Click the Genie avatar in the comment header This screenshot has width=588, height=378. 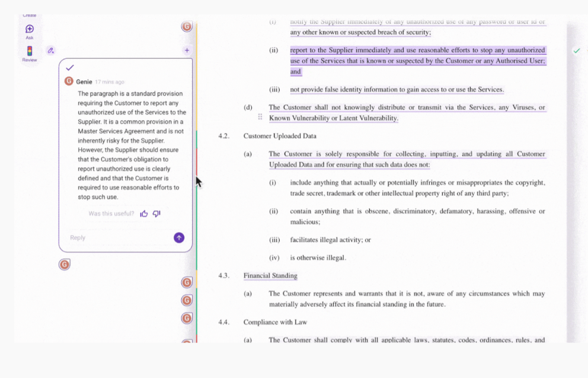pos(69,81)
